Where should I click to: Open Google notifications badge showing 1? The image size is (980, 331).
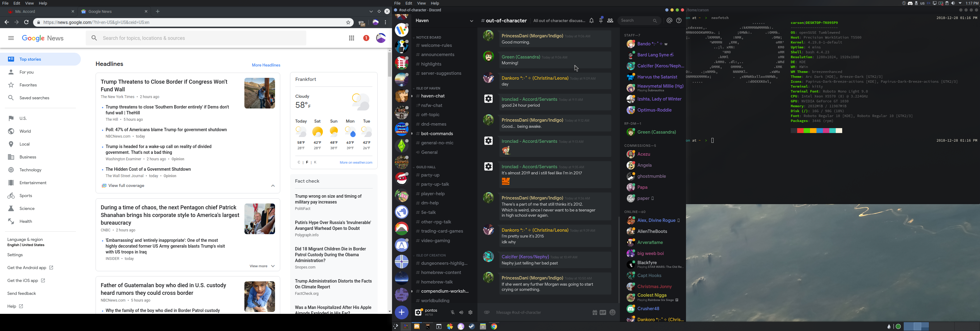pos(366,38)
